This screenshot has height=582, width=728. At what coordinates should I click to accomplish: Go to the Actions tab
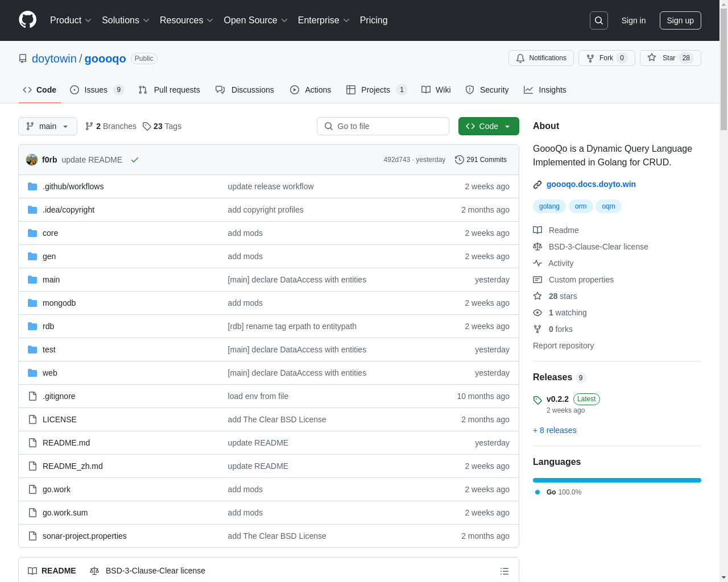[311, 90]
